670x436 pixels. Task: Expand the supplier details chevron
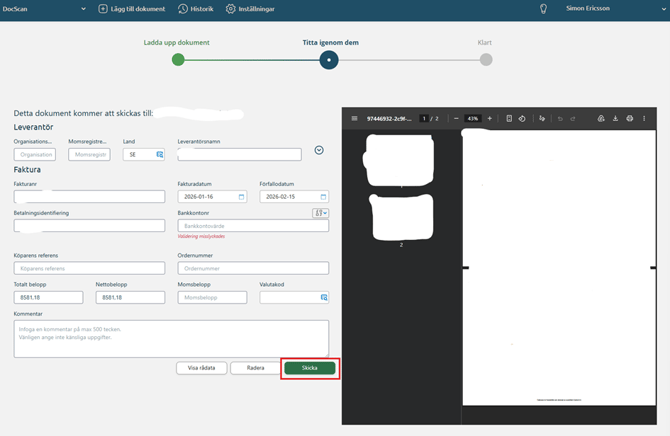tap(319, 150)
